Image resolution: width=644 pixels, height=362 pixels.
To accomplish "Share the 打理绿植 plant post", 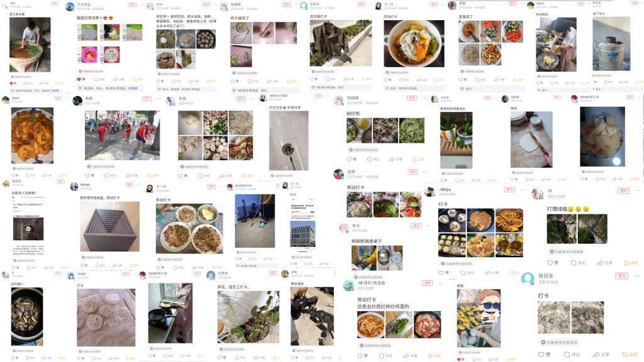I will pyautogui.click(x=604, y=263).
